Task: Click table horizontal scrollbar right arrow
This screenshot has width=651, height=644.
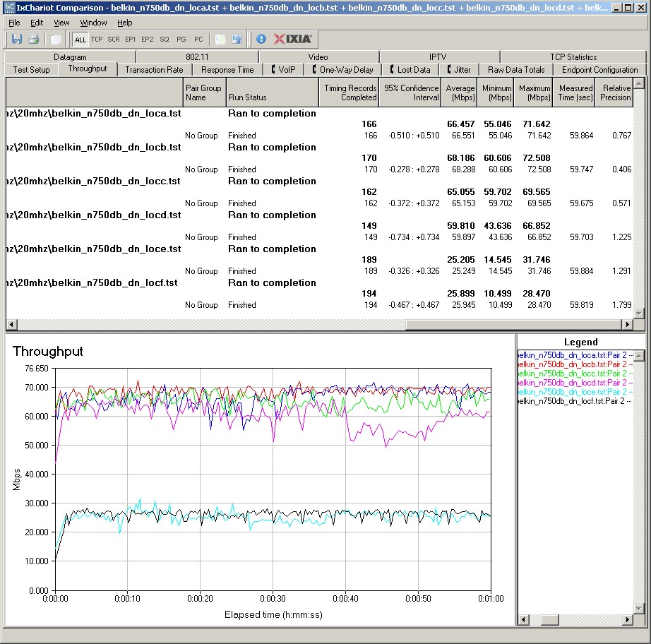Action: (x=627, y=324)
